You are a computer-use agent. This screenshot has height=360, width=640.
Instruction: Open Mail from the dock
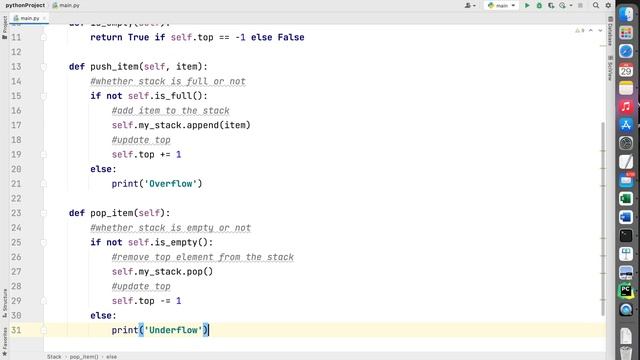[626, 180]
